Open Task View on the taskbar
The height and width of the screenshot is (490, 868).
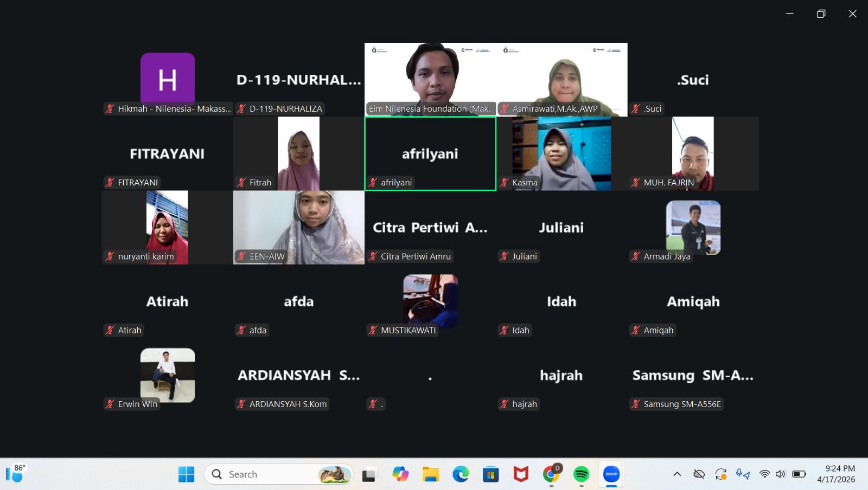tap(369, 474)
